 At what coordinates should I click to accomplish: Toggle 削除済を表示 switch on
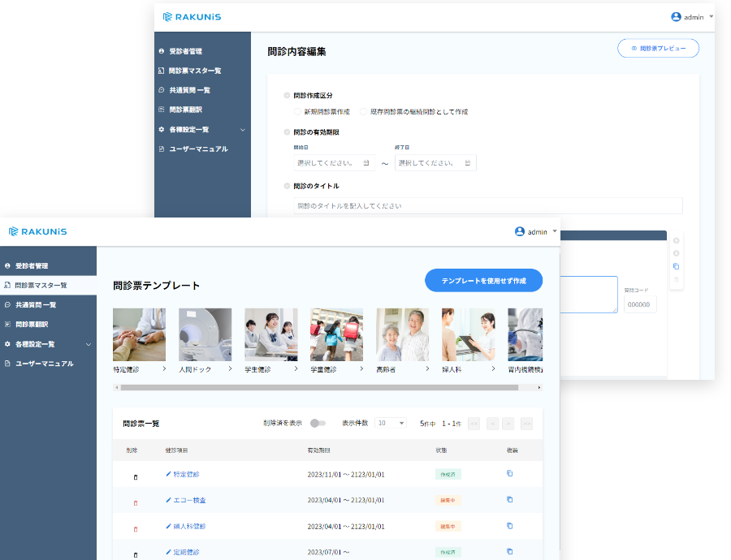(317, 423)
